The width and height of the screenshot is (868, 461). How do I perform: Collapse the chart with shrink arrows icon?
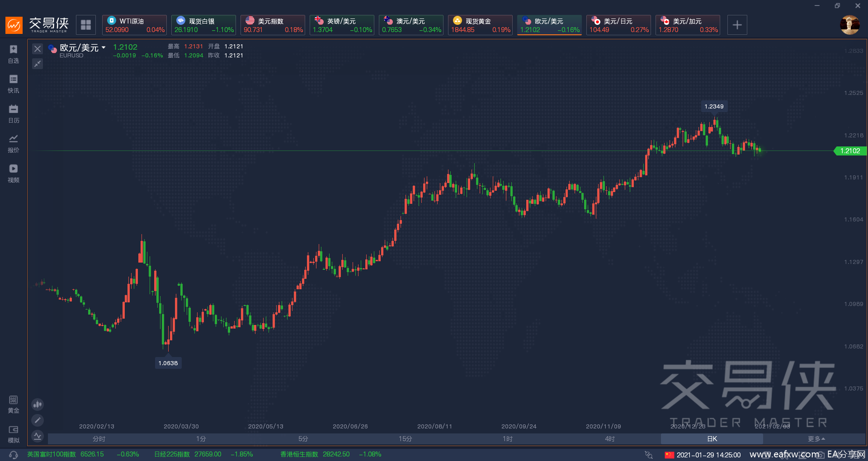[38, 64]
